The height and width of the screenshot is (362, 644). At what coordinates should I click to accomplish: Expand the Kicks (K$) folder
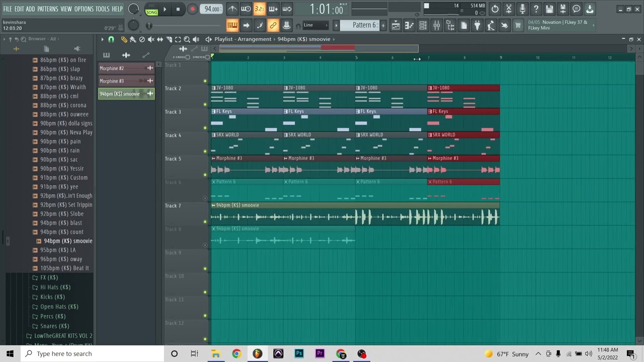point(52,297)
